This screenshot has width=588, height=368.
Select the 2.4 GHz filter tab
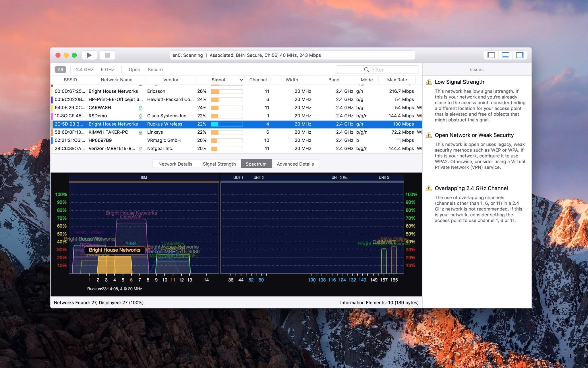point(83,69)
